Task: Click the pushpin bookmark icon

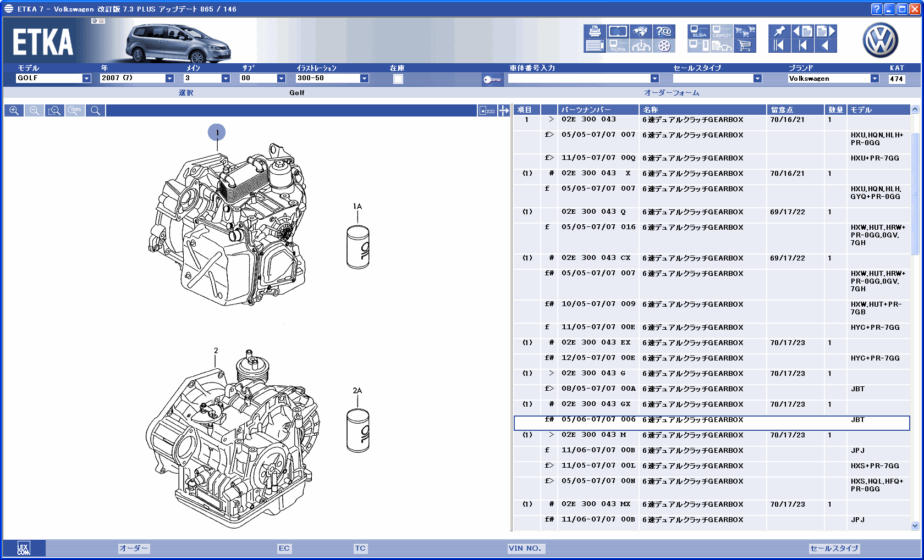Action: pos(779,31)
